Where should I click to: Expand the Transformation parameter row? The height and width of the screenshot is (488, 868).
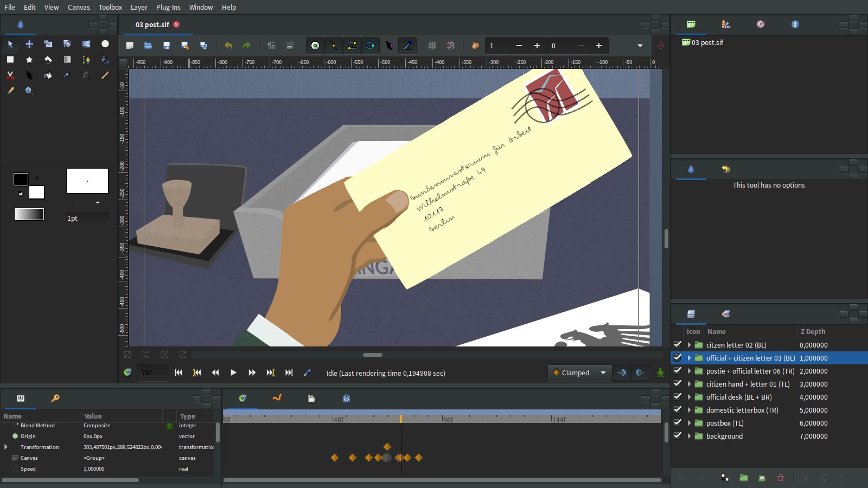coord(6,447)
